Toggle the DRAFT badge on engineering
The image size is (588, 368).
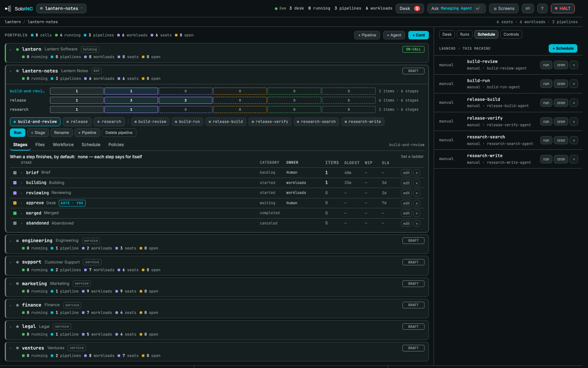413,241
